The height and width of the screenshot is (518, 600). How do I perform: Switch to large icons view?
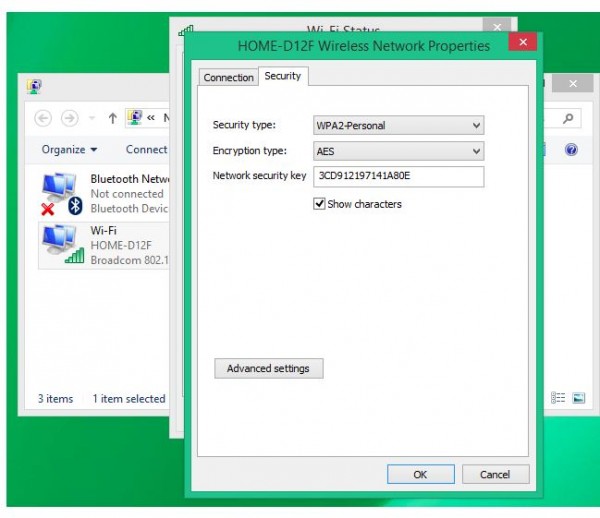click(x=578, y=398)
